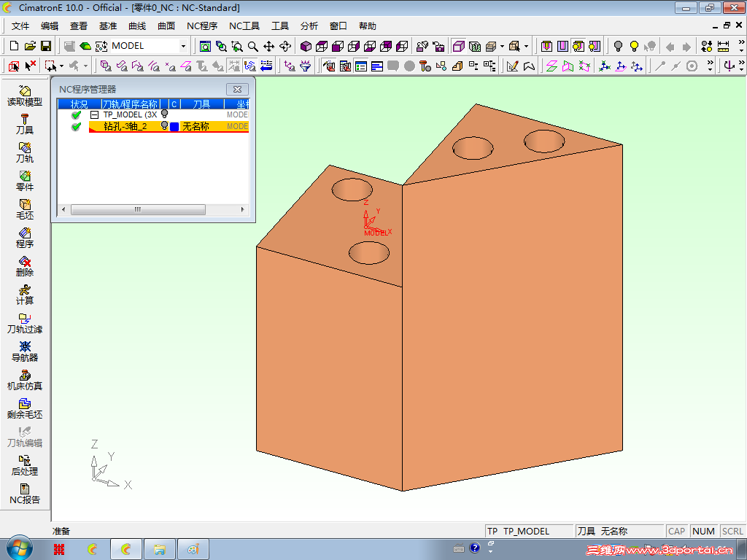
Task: Click the 刀具 column header
Action: click(201, 104)
